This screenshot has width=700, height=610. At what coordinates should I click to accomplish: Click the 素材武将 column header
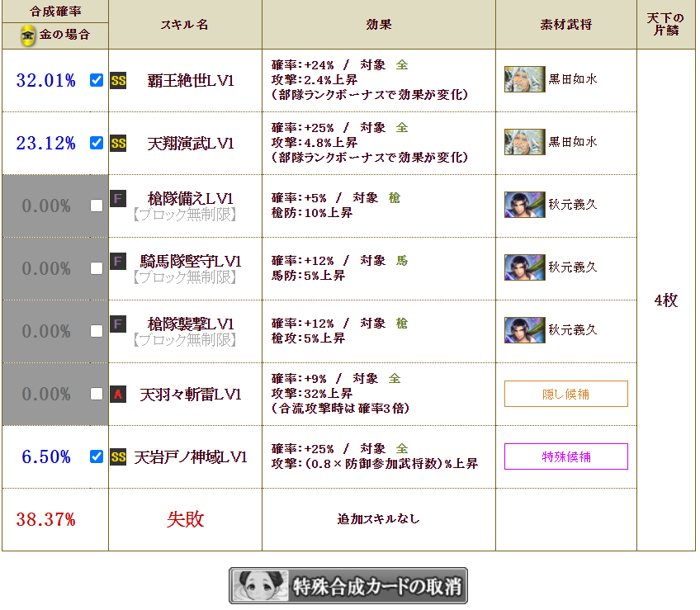coord(566,25)
